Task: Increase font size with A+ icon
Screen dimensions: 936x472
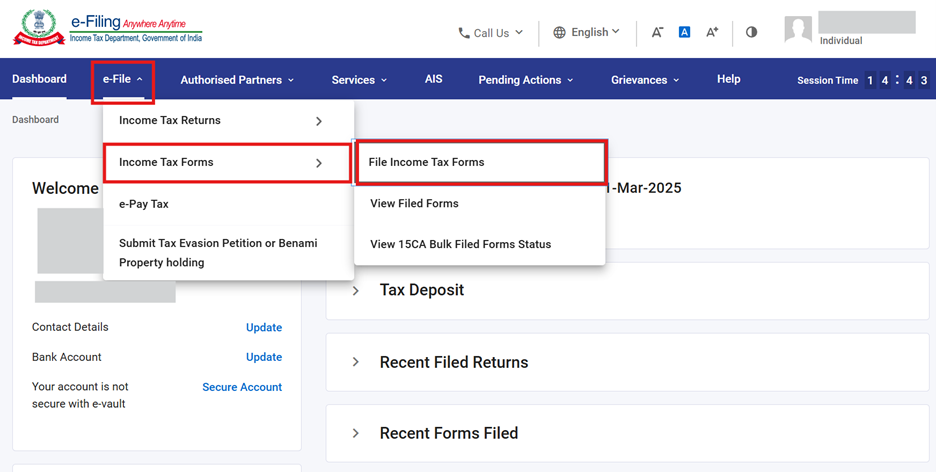Action: [712, 32]
